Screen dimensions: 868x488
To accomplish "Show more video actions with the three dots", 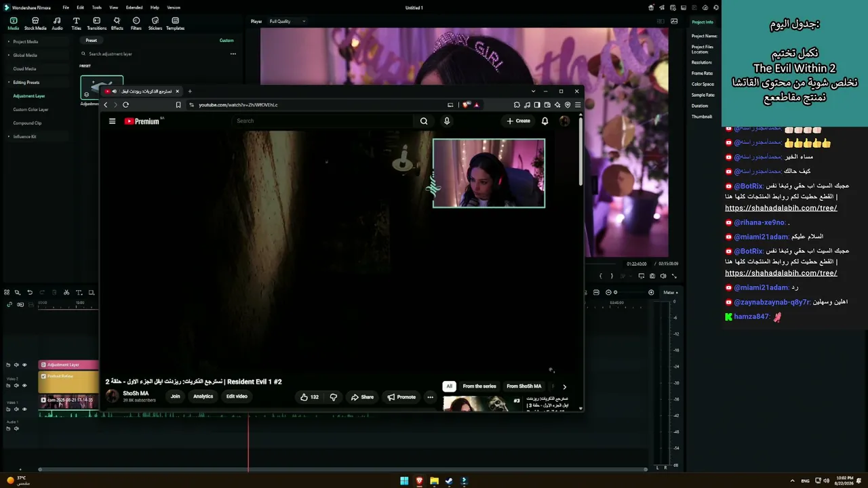I will [x=430, y=396].
